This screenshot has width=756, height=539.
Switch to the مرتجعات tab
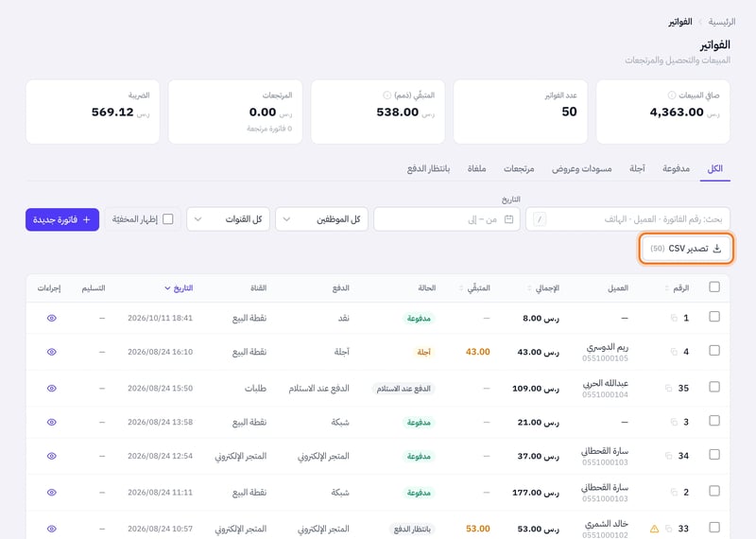[519, 169]
